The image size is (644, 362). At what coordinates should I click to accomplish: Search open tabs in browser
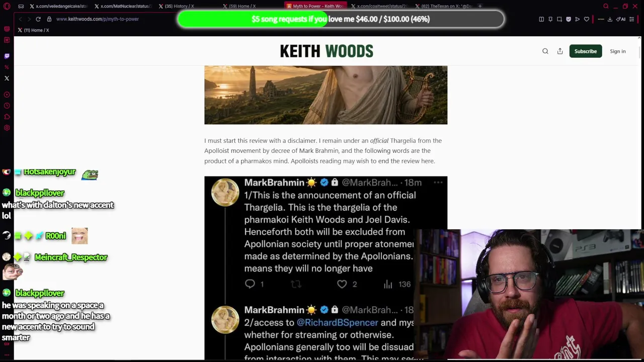[x=606, y=6]
